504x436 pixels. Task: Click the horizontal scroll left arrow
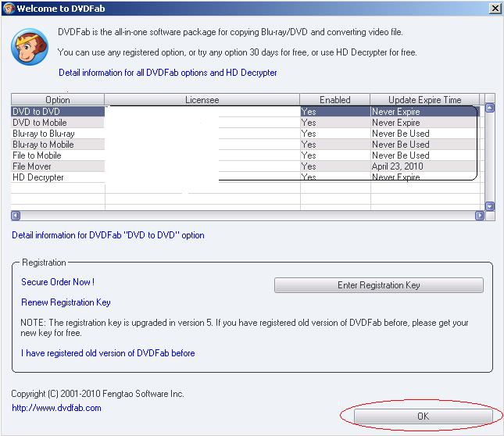(x=16, y=216)
